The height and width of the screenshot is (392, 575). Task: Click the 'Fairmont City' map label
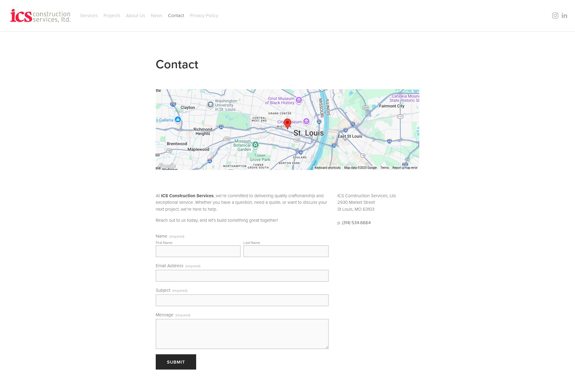point(391,106)
